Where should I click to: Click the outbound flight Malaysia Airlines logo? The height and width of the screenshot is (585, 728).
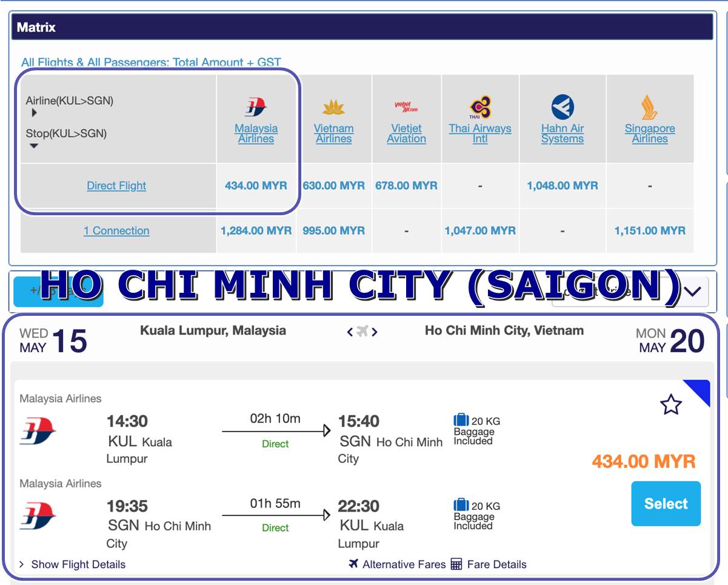pos(38,431)
